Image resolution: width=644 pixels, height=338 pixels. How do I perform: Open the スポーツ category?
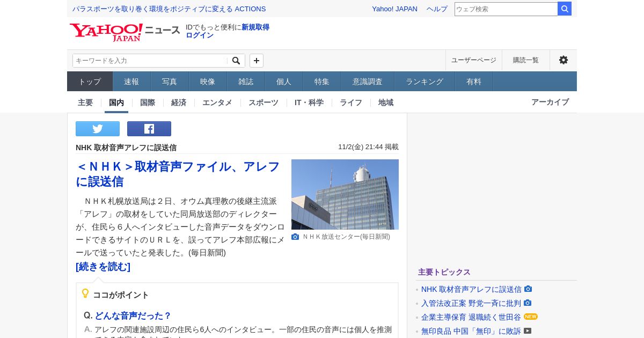(x=264, y=102)
